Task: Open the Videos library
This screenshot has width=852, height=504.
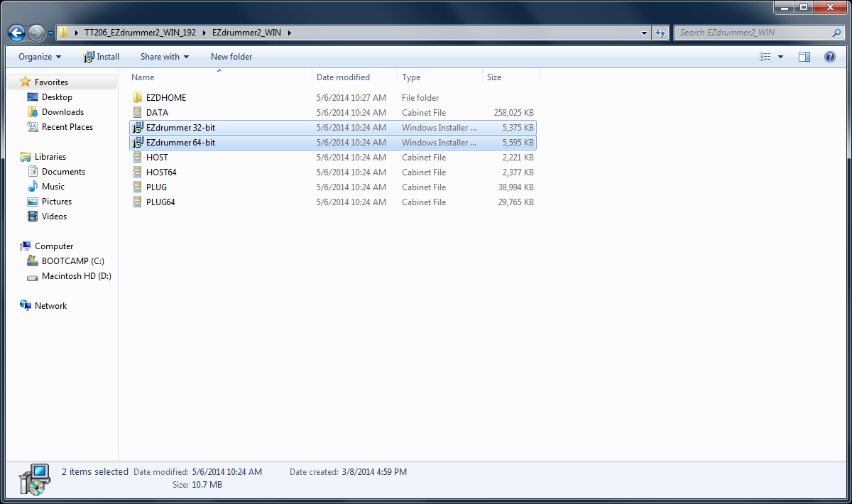Action: [54, 217]
